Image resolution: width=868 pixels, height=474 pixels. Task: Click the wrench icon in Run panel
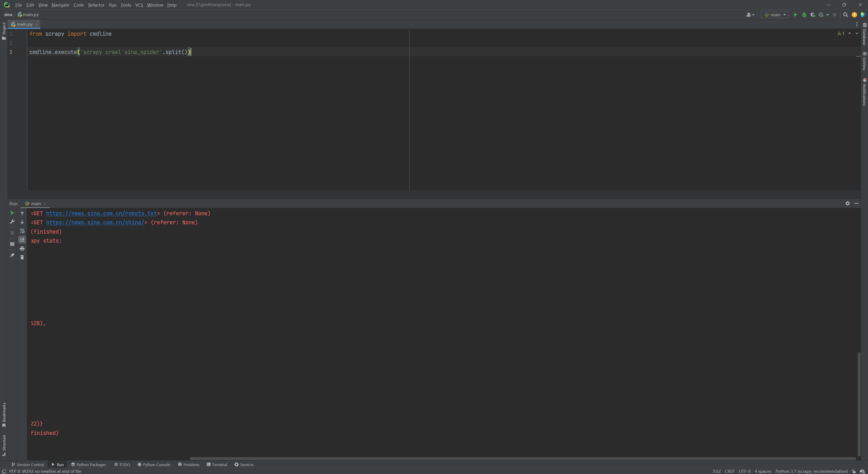coord(12,222)
